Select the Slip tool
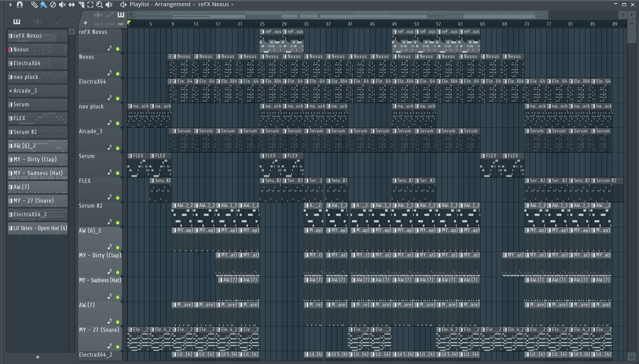Image resolution: width=639 pixels, height=364 pixels. pos(72,4)
